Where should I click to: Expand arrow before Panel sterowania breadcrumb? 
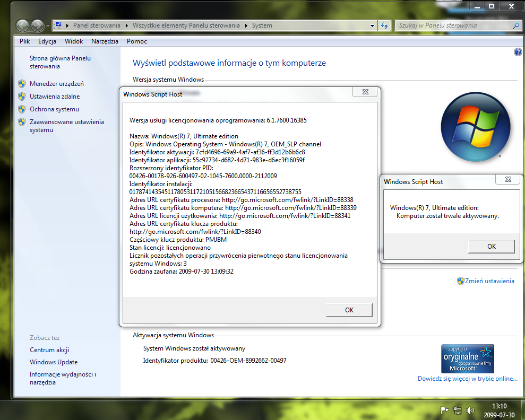pos(67,25)
